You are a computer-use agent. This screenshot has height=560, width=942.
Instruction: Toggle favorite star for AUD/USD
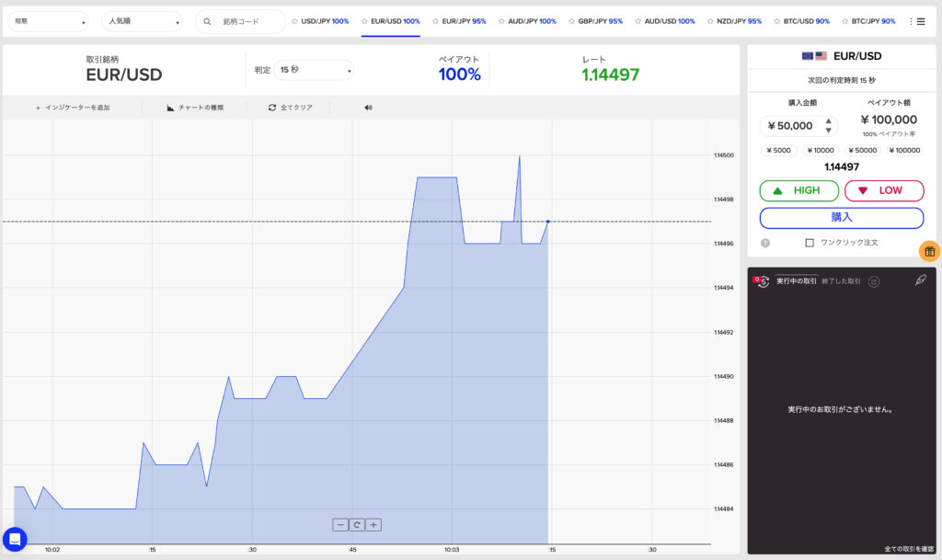638,21
